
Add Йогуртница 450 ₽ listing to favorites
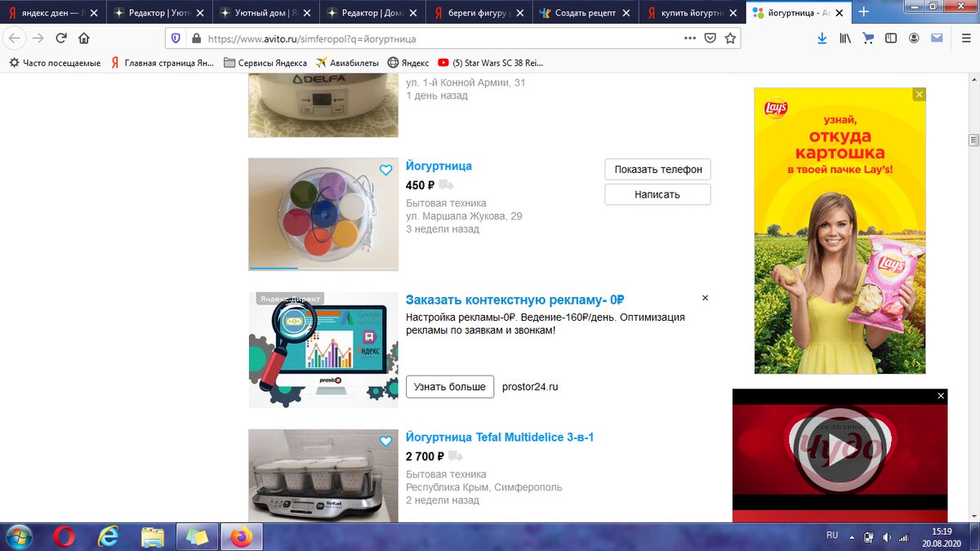(386, 170)
